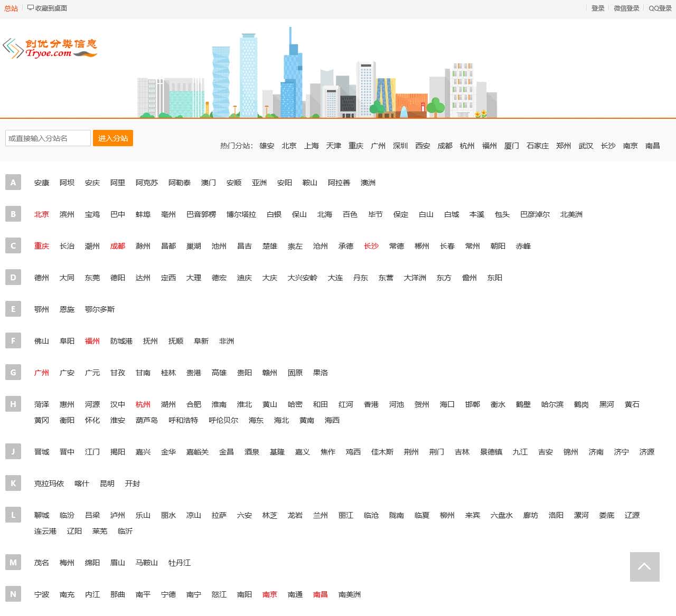Go to the 桂林 city site

[168, 373]
